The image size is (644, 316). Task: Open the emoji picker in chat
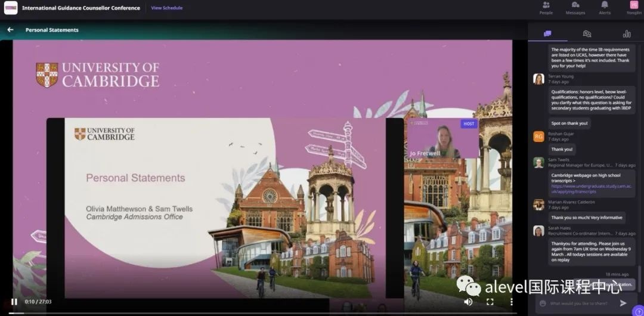tap(543, 303)
